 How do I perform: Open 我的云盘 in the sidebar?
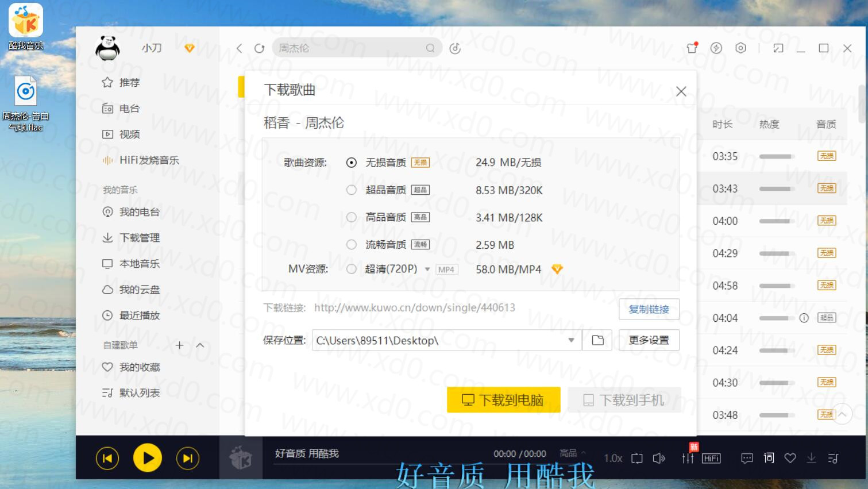coord(130,290)
